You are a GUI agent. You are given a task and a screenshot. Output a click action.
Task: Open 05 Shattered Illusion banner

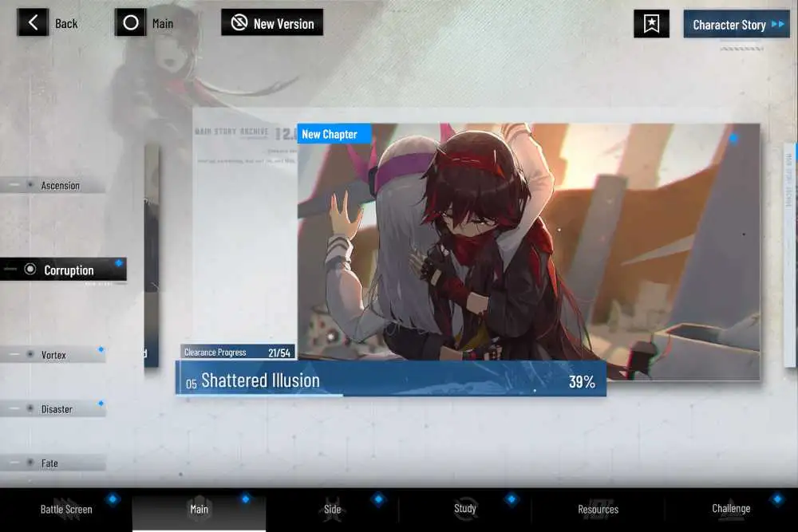coord(391,379)
